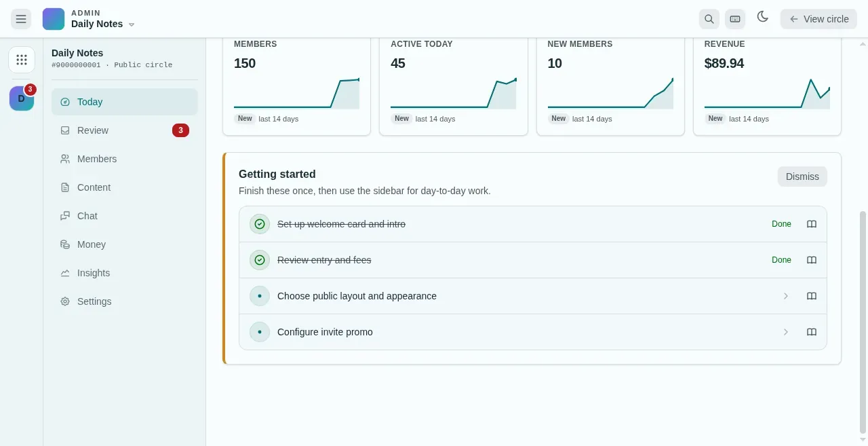Click the scrollbar down arrow
Image resolution: width=868 pixels, height=446 pixels.
pos(863,440)
